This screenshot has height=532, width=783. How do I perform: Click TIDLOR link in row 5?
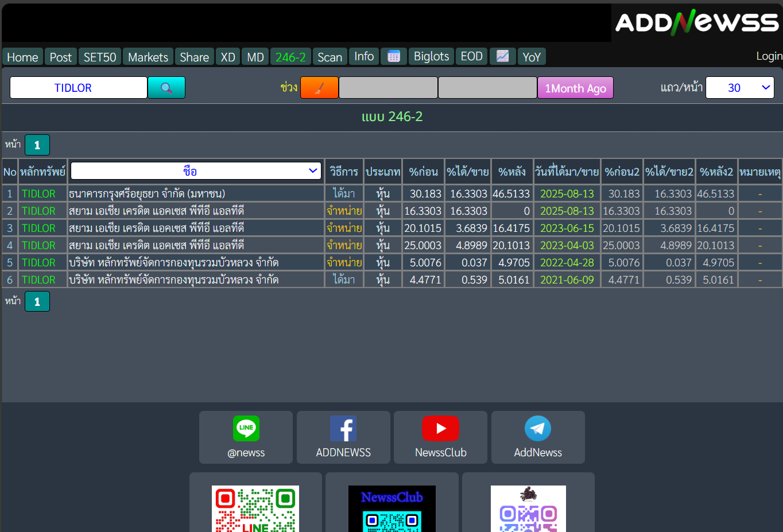pyautogui.click(x=38, y=262)
